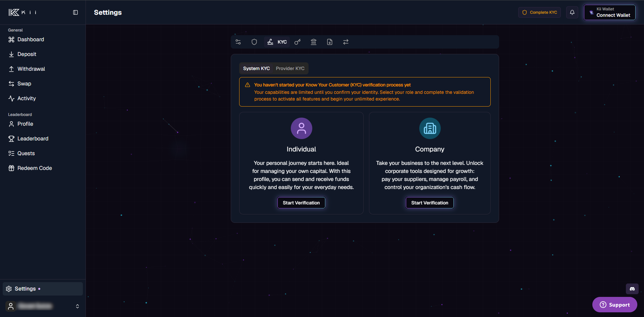Click the Individual person icon
This screenshot has height=317, width=644.
tap(302, 128)
